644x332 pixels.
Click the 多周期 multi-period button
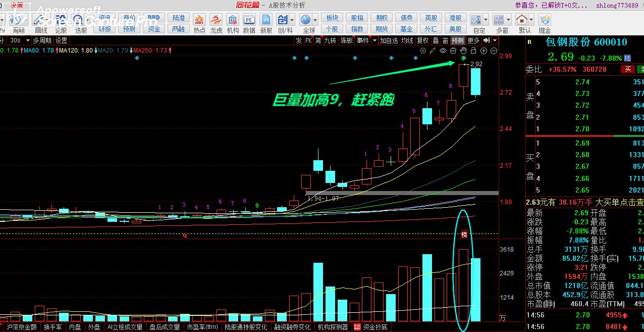[42, 40]
